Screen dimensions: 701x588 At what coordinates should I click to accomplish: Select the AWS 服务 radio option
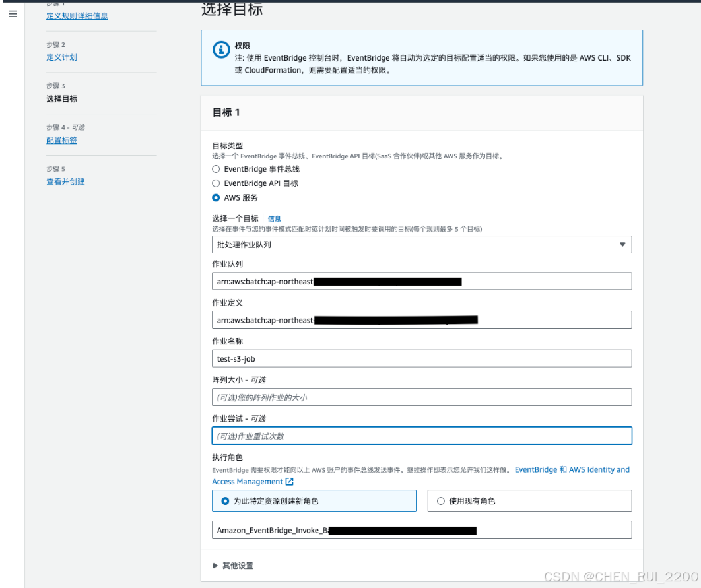pos(216,197)
